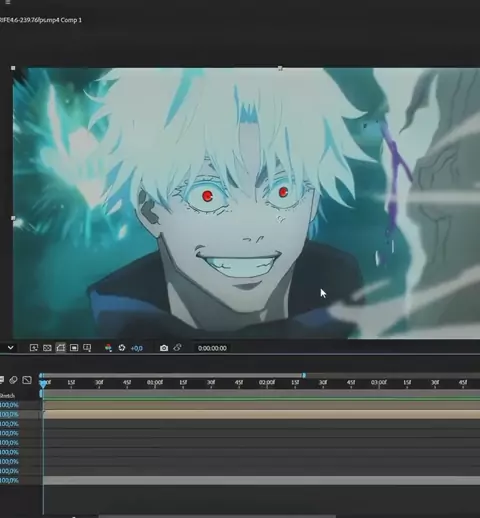480x518 pixels.
Task: Take a snapshot with camera icon
Action: (164, 348)
